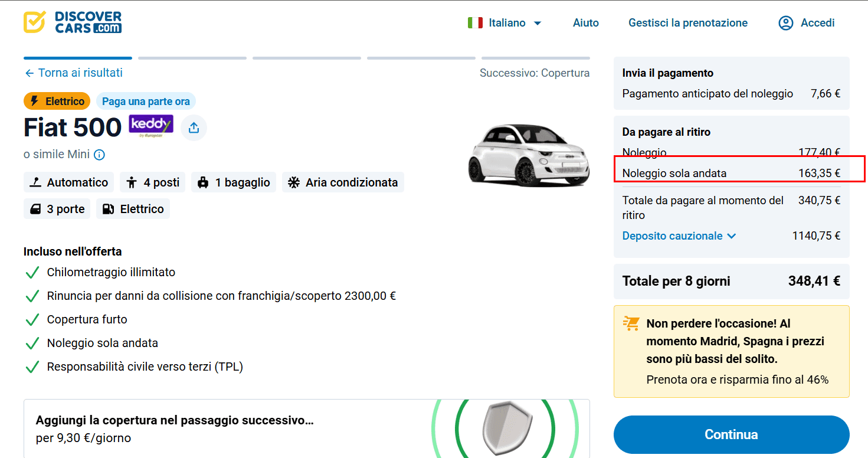The height and width of the screenshot is (458, 868).
Task: Click the person icon by 4 posti
Action: click(x=132, y=182)
